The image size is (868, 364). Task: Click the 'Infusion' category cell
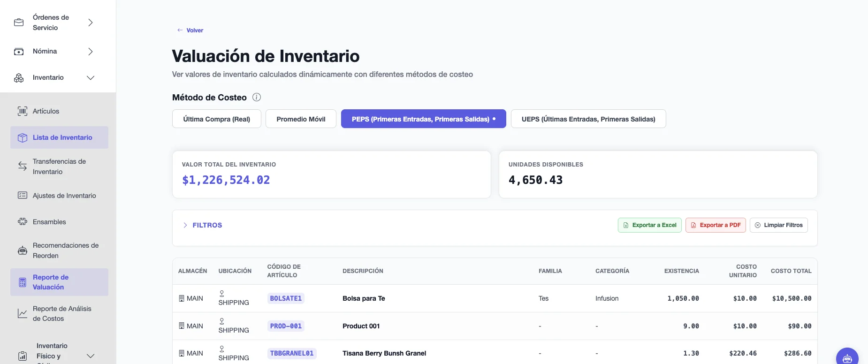607,298
